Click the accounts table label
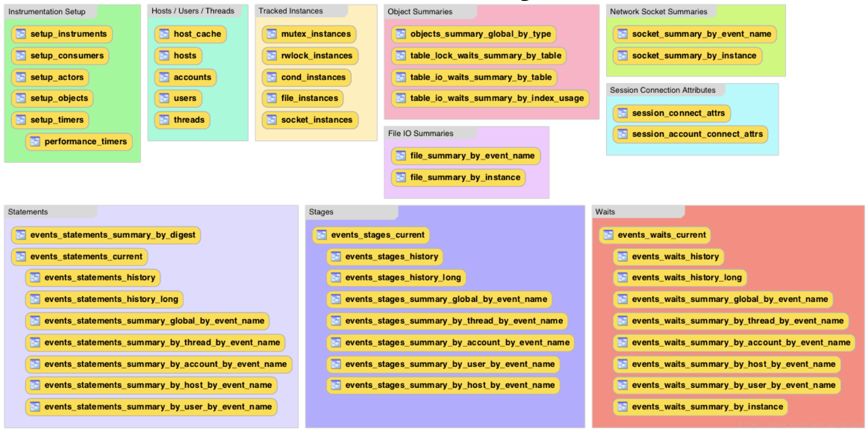Image resolution: width=868 pixels, height=433 pixels. pyautogui.click(x=192, y=77)
